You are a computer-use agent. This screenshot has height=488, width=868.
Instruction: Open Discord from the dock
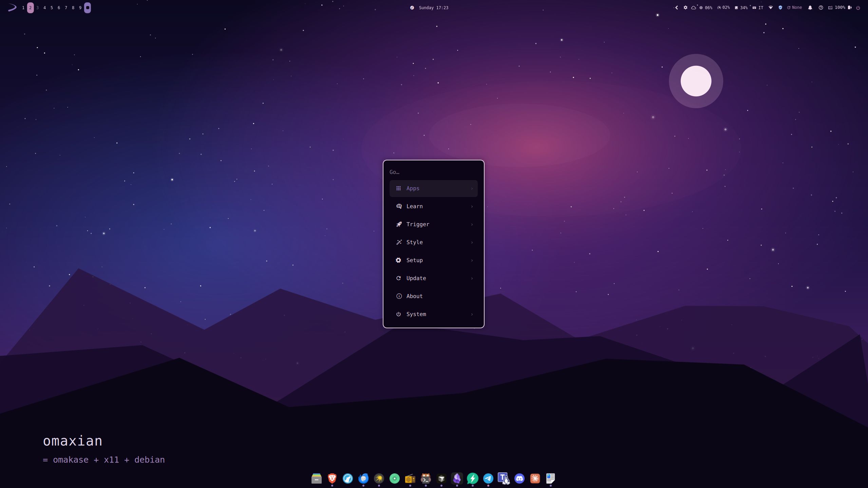520,478
